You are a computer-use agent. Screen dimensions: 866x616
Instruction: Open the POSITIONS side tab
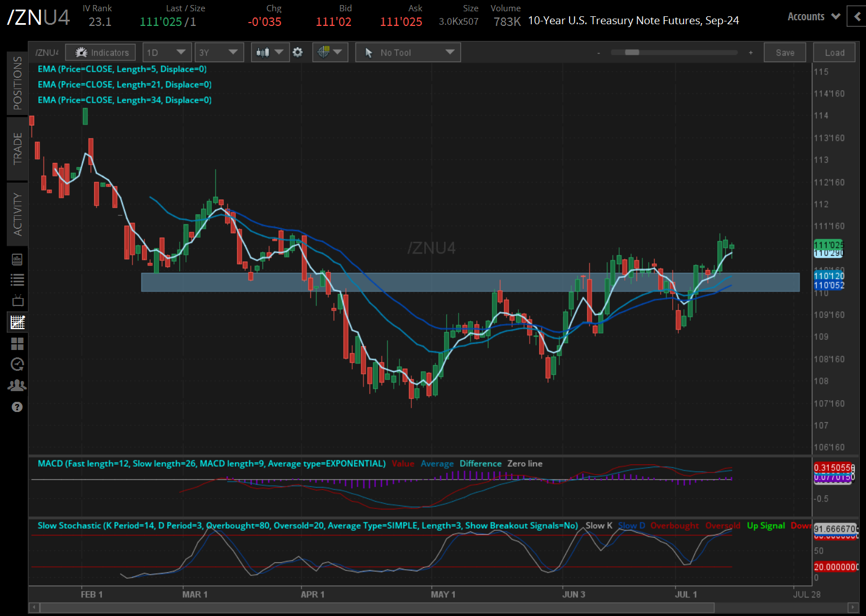(x=17, y=83)
